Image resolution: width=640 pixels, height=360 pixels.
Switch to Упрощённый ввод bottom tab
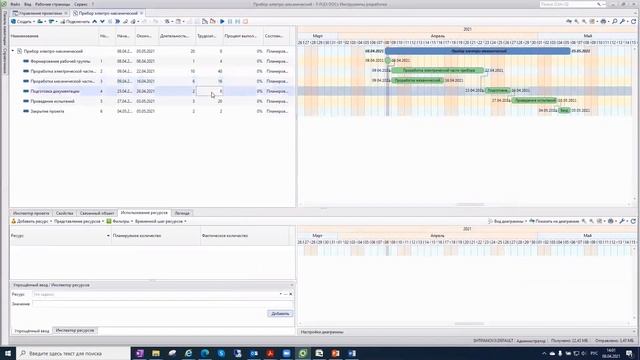pyautogui.click(x=31, y=331)
